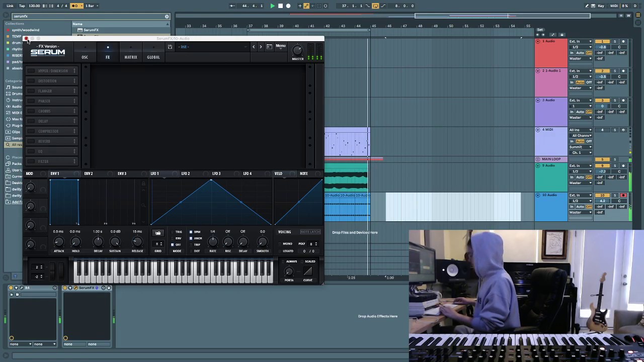
Task: Arm the 1 Audio track
Action: [x=623, y=41]
